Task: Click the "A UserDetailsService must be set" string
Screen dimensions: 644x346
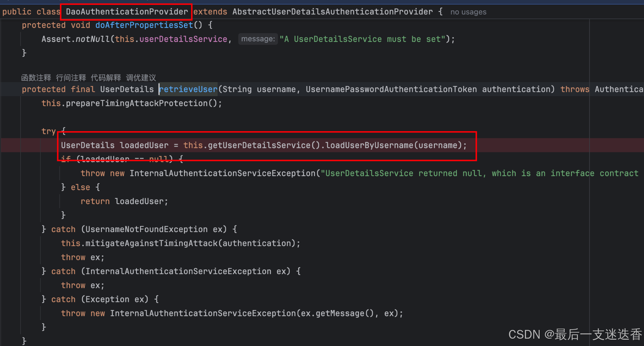Action: [x=363, y=39]
